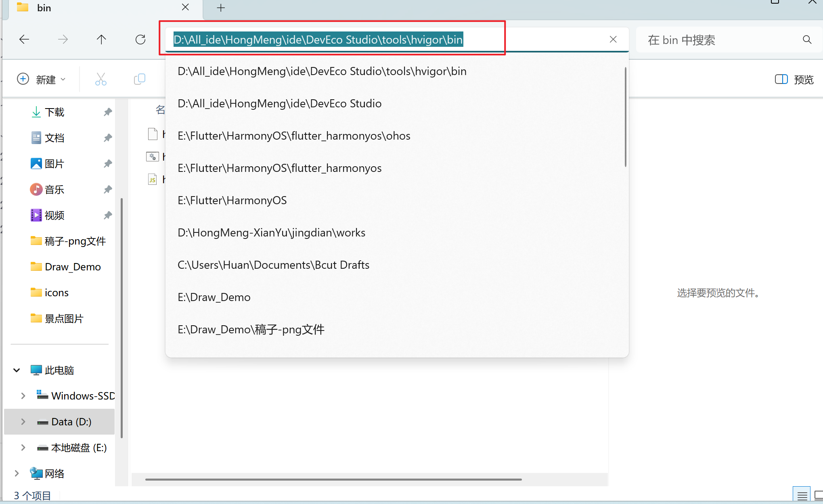Image resolution: width=823 pixels, height=504 pixels.
Task: Open a new tab with plus
Action: point(221,8)
